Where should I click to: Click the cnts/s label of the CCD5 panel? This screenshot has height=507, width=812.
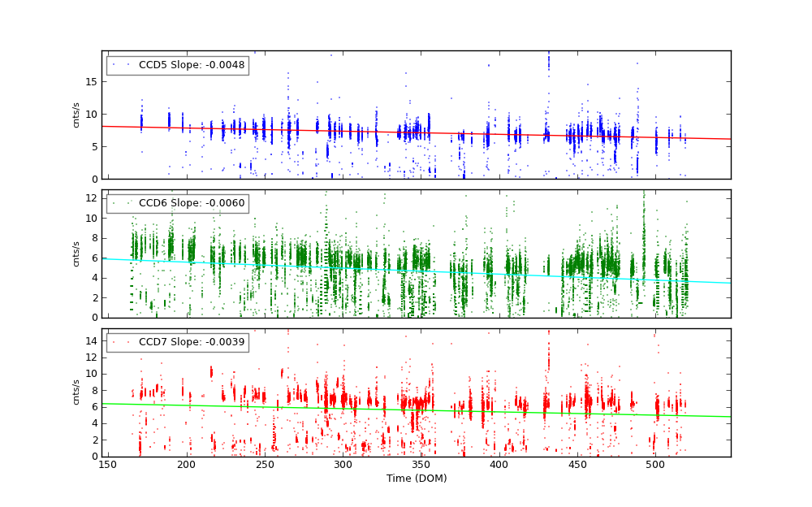click(76, 115)
